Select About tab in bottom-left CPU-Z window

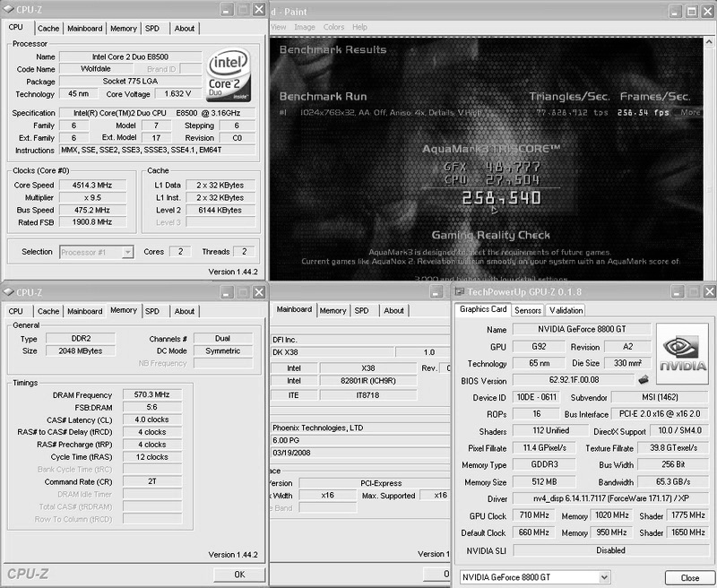[x=185, y=311]
